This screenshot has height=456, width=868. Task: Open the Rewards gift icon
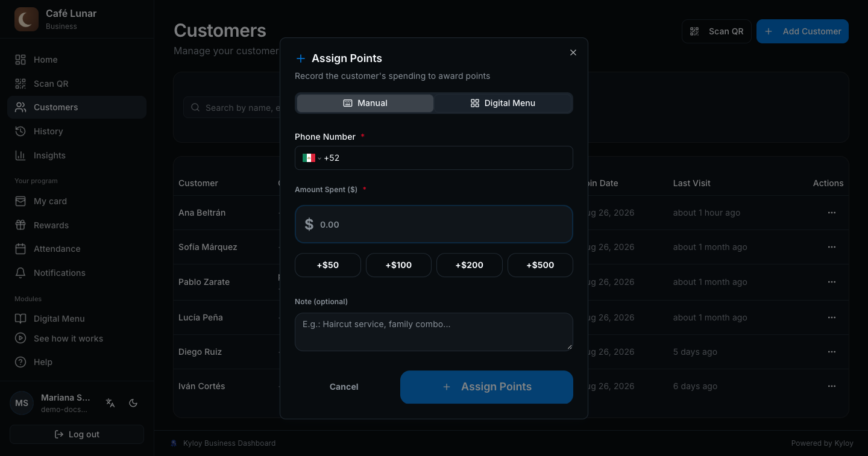pos(20,225)
